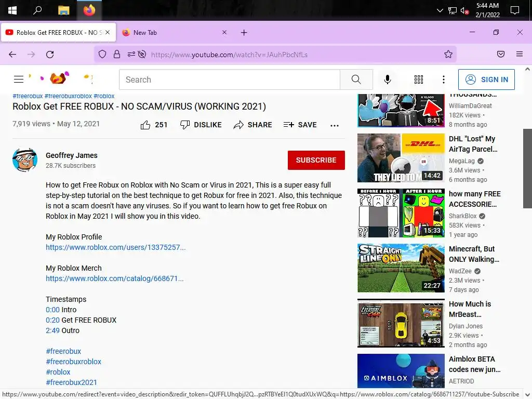Open File Explorer from the taskbar
532x399 pixels.
pyautogui.click(x=63, y=10)
